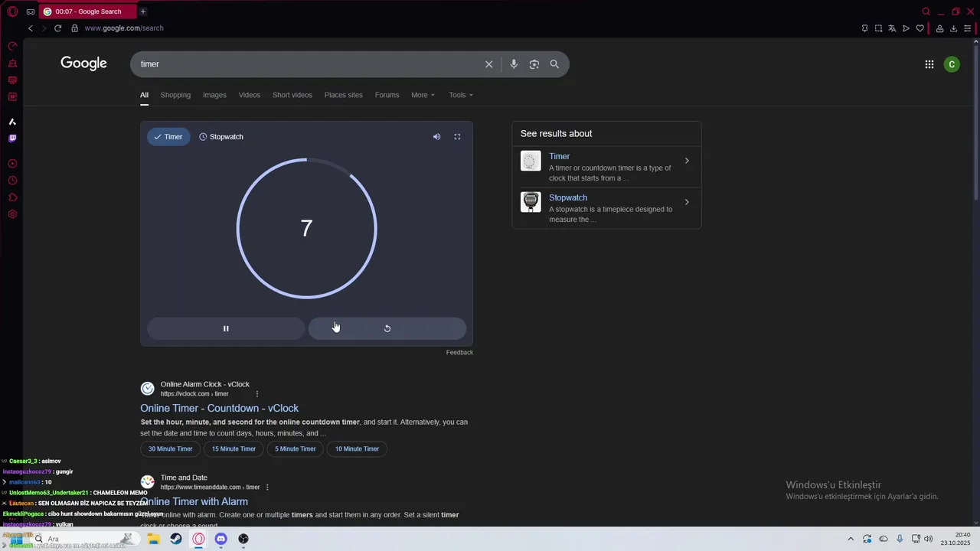This screenshot has width=980, height=551.
Task: Open Online Timer with Alarm link
Action: tap(194, 502)
